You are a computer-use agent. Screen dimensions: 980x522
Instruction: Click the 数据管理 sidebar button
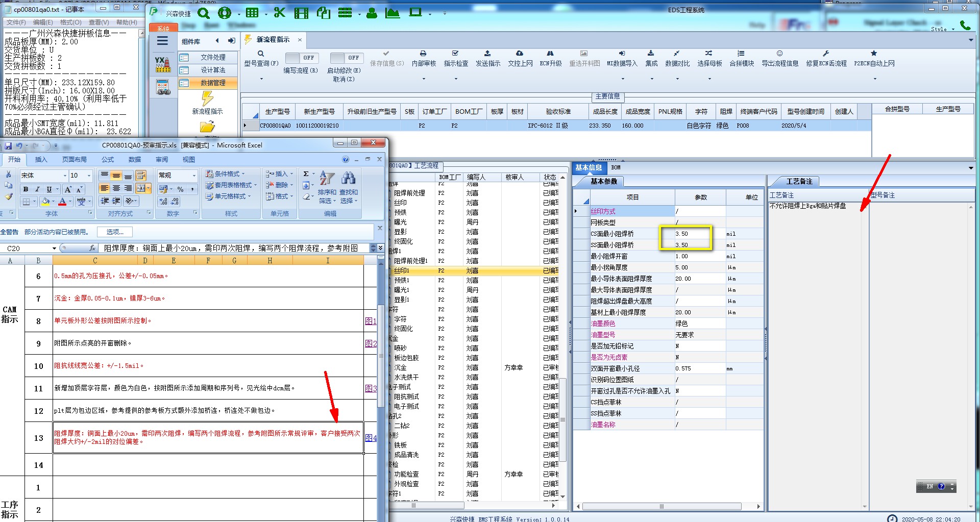208,83
